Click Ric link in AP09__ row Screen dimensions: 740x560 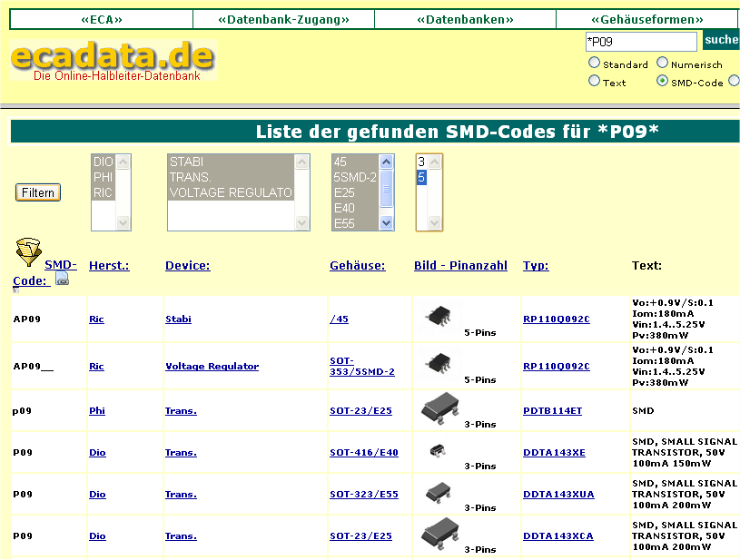click(x=96, y=367)
